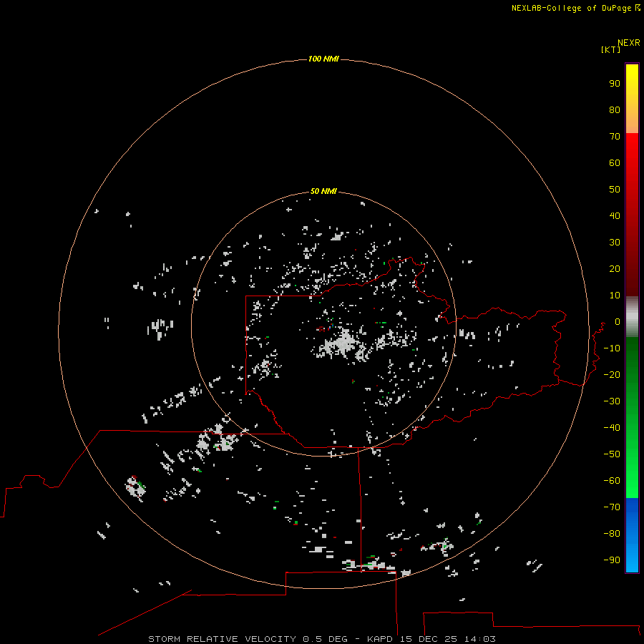This screenshot has width=644, height=644.
Task: Click the blue segment of the color bar
Action: point(632,535)
